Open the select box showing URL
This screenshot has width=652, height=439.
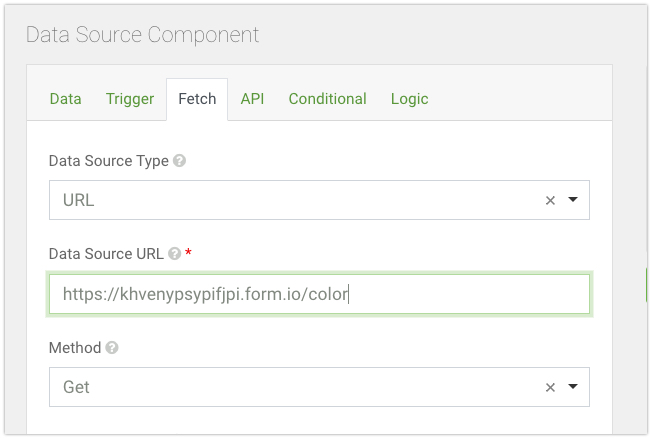(300, 200)
